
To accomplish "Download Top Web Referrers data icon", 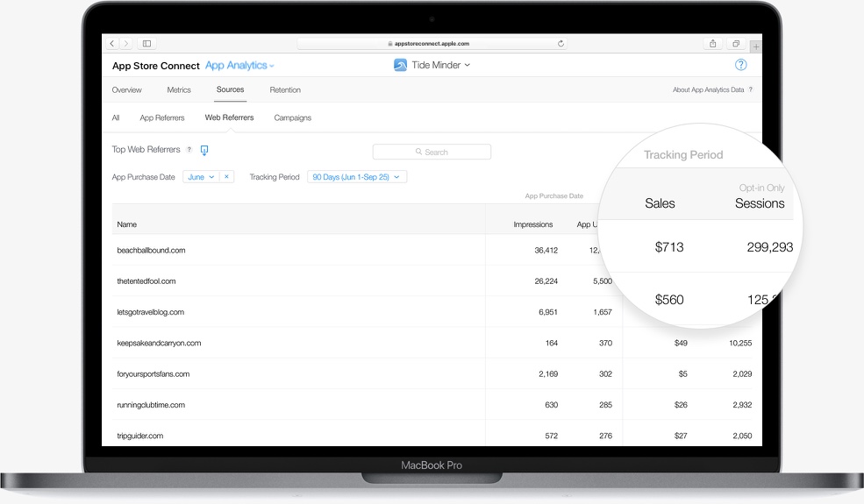I will [x=204, y=150].
